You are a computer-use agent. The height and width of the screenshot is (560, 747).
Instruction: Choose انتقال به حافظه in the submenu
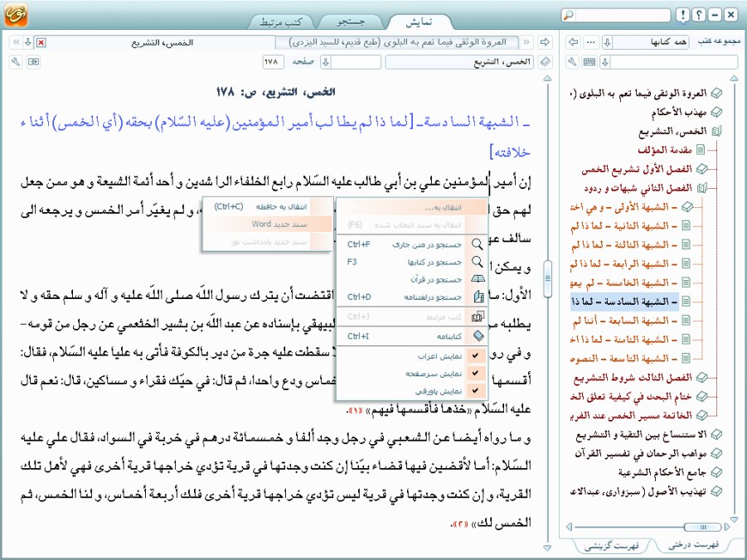pyautogui.click(x=269, y=206)
